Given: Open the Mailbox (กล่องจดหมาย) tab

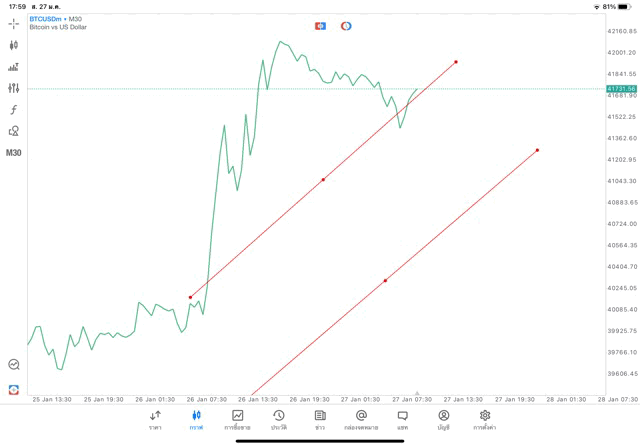Looking at the screenshot, I should [x=361, y=419].
